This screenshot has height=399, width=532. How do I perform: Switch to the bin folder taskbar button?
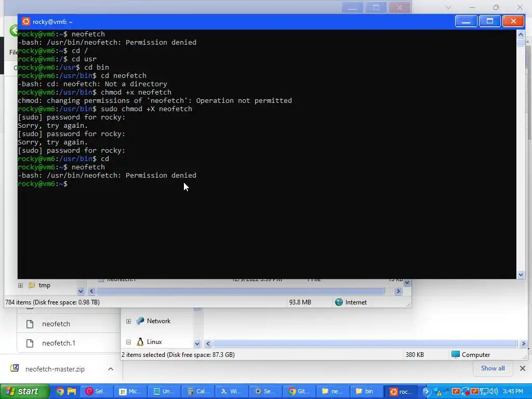pos(366,391)
